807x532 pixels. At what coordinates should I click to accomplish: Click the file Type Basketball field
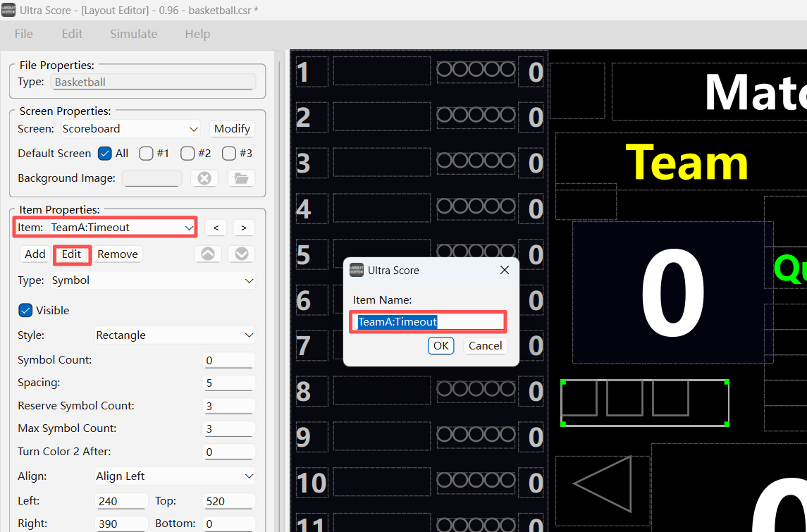[x=154, y=82]
